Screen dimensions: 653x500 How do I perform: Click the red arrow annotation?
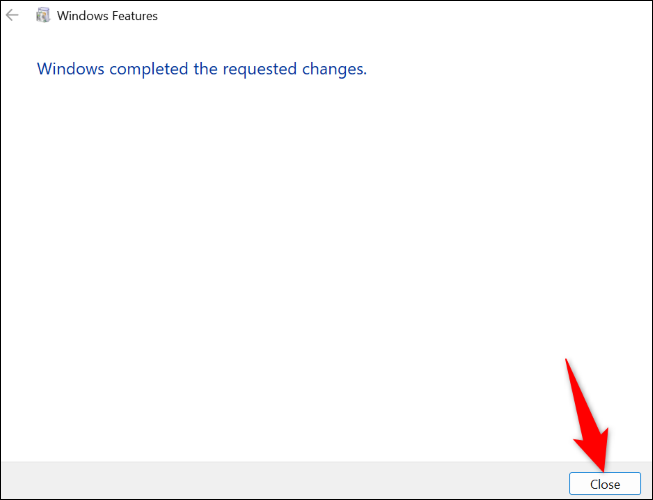click(x=586, y=415)
